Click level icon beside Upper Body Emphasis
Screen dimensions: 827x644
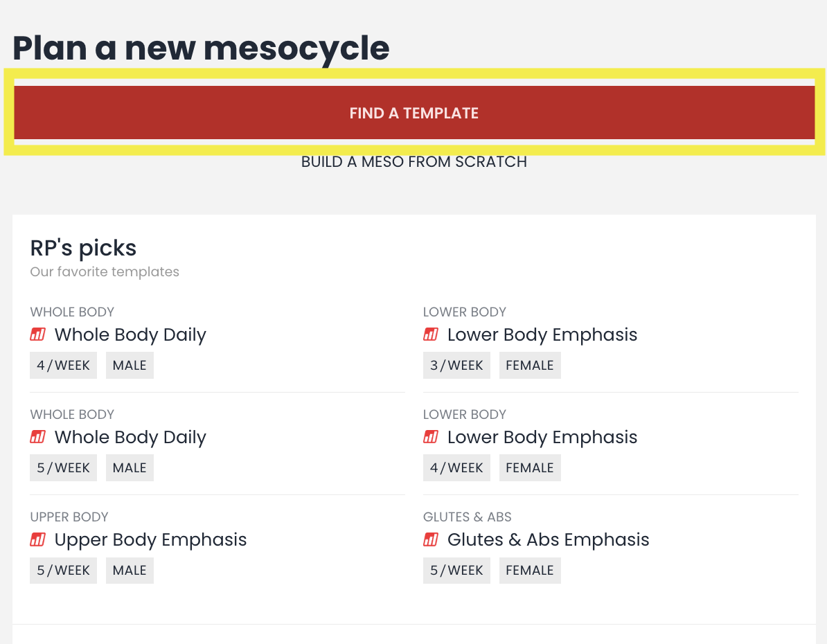(38, 540)
